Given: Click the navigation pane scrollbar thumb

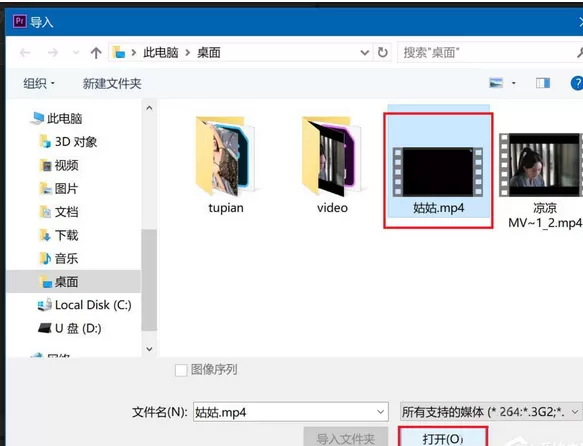Looking at the screenshot, I should [x=149, y=280].
